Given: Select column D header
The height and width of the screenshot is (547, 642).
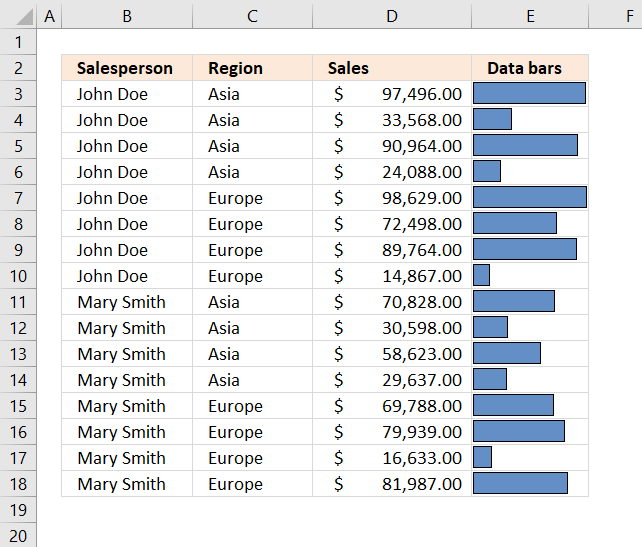Looking at the screenshot, I should [x=392, y=16].
